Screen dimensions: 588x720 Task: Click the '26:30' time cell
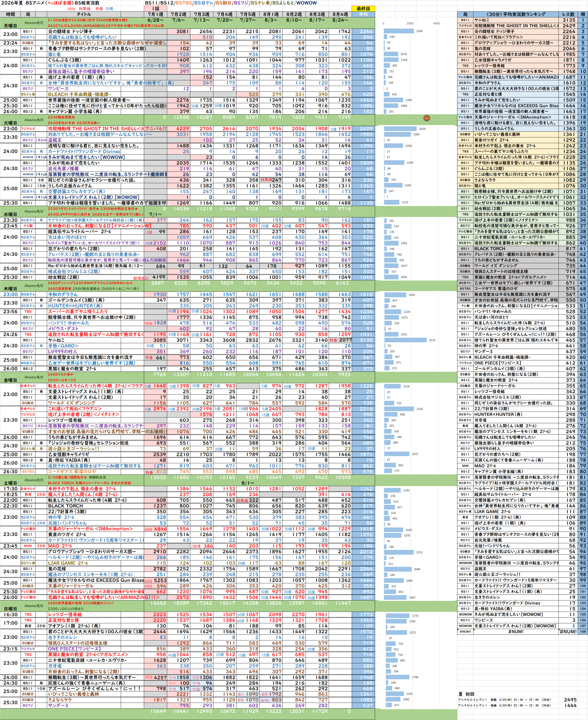11,471
